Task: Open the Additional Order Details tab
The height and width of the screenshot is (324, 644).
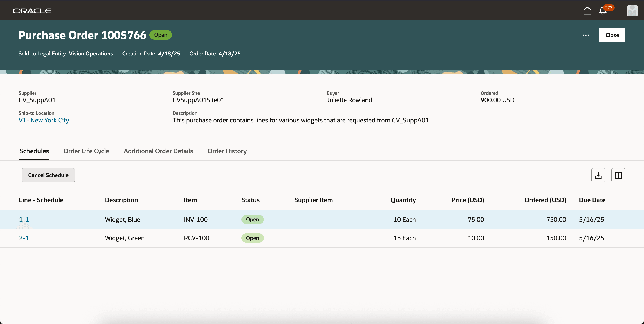Action: pos(158,151)
